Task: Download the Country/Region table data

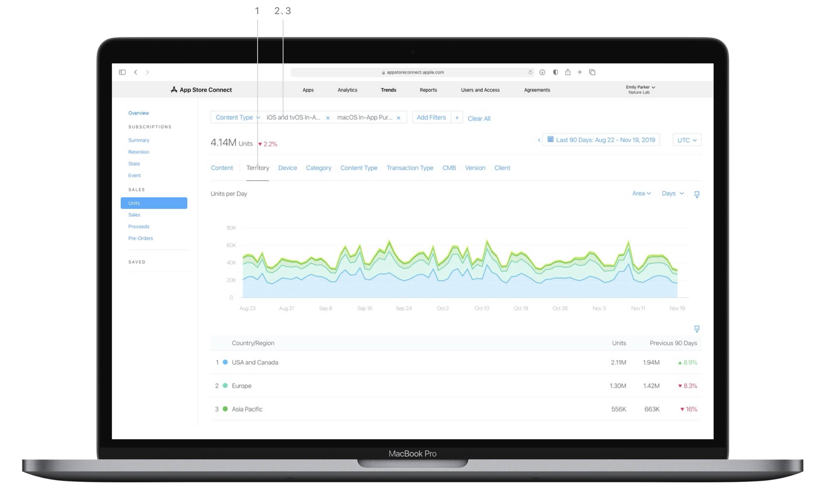Action: click(697, 329)
